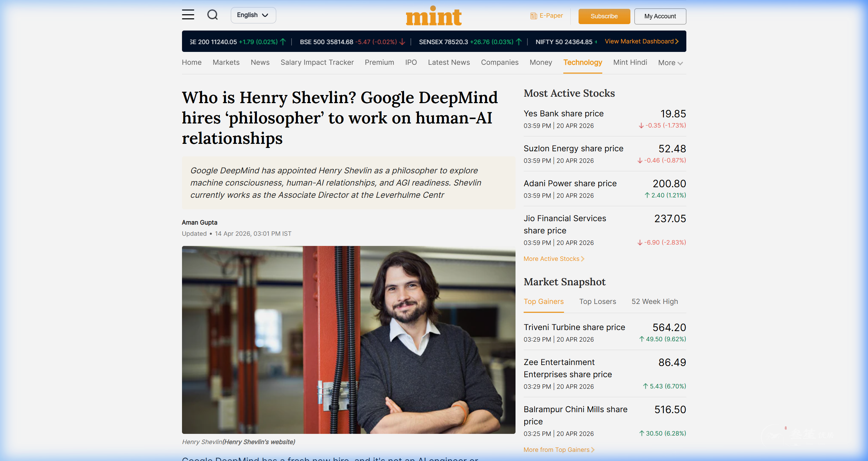The image size is (868, 461).
Task: Select the Technology nav tab
Action: (582, 62)
